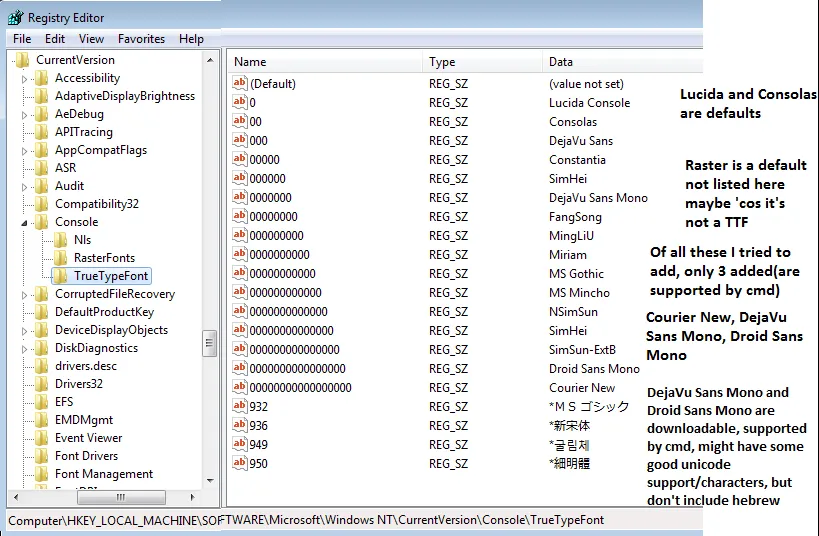
Task: Click the Nls folder icon
Action: (x=61, y=240)
